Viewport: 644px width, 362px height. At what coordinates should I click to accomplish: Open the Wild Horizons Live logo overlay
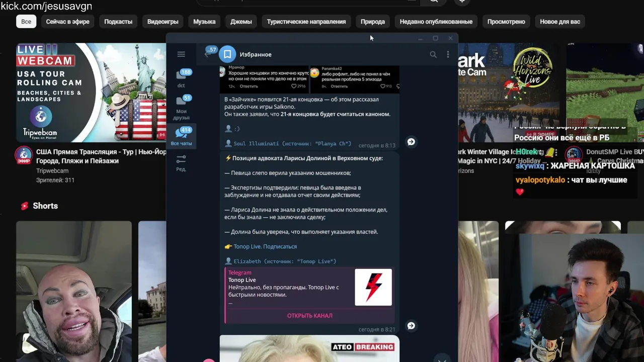532,68
